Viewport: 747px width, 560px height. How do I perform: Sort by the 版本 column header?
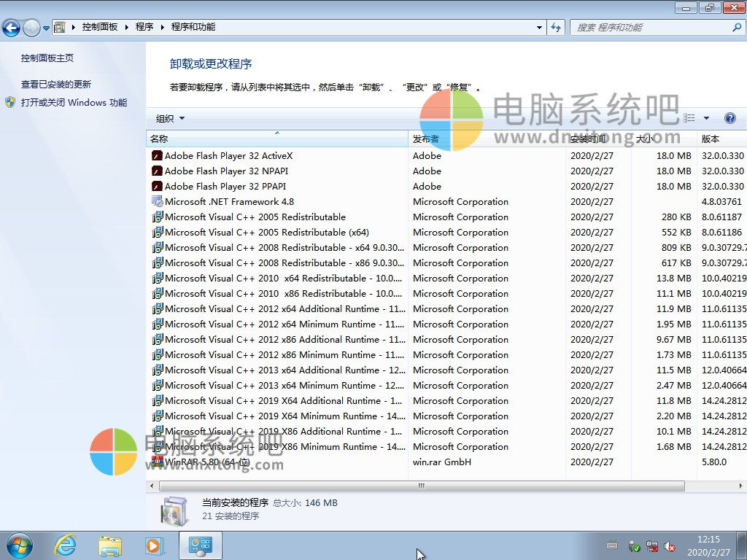pos(721,139)
